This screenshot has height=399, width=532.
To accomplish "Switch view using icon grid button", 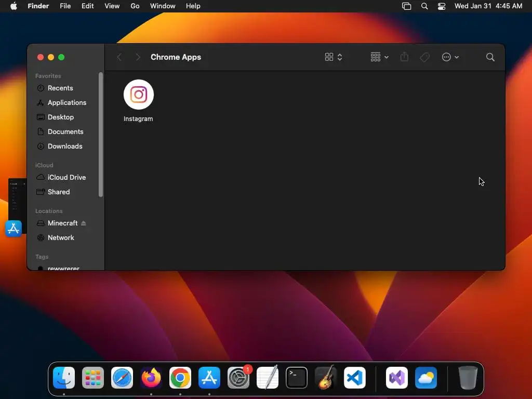I will 329,57.
